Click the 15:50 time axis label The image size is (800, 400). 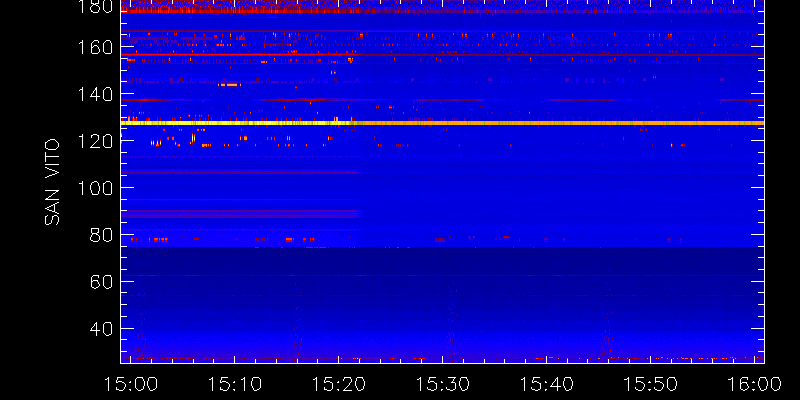[x=651, y=384]
